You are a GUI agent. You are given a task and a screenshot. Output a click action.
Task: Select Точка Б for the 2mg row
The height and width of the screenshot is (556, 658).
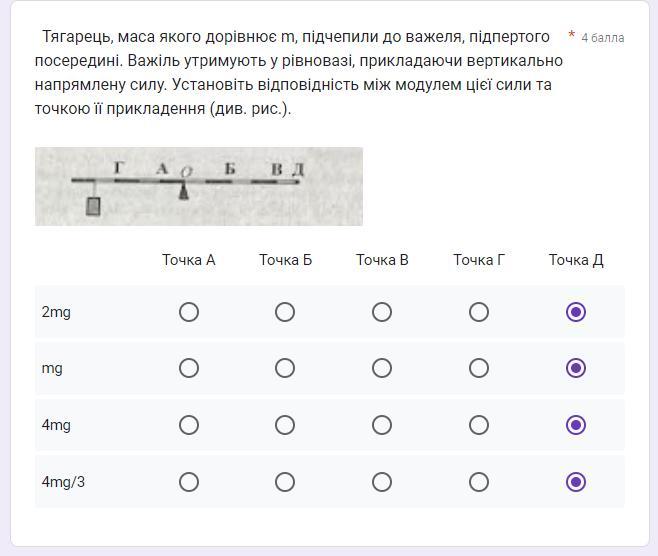tap(285, 312)
